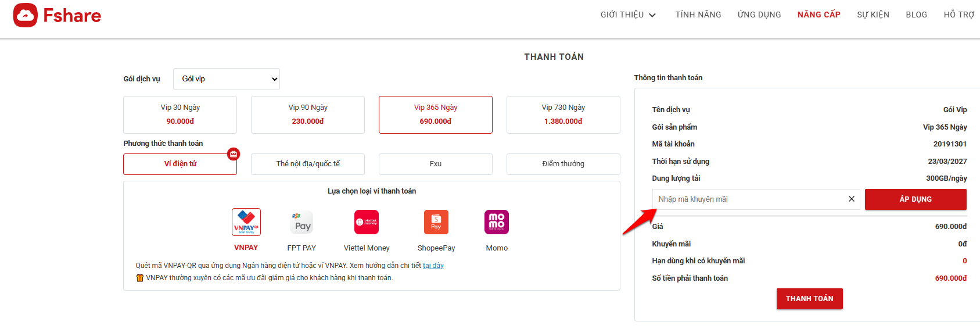Switch to Thẻ nội địa/quốc tế payment tab
The height and width of the screenshot is (329, 980).
(308, 164)
